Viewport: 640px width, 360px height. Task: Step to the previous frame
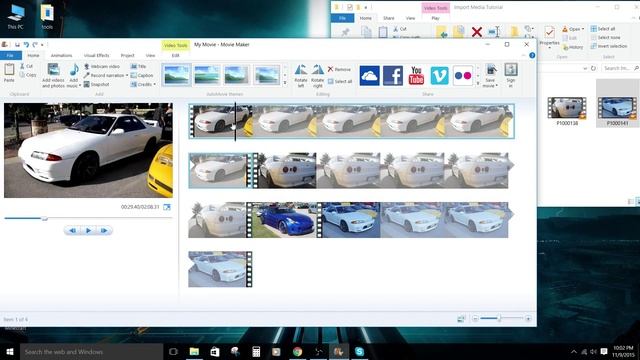click(x=72, y=231)
